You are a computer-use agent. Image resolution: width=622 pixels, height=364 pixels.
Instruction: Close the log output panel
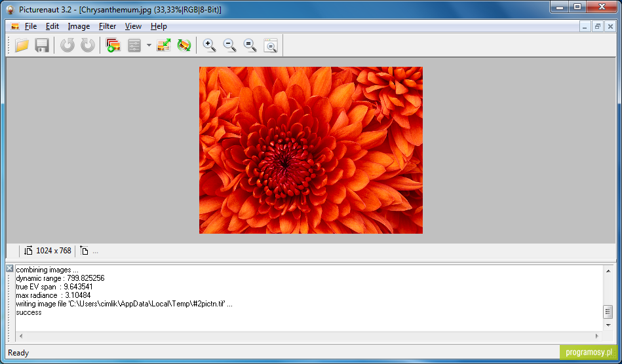click(x=10, y=268)
